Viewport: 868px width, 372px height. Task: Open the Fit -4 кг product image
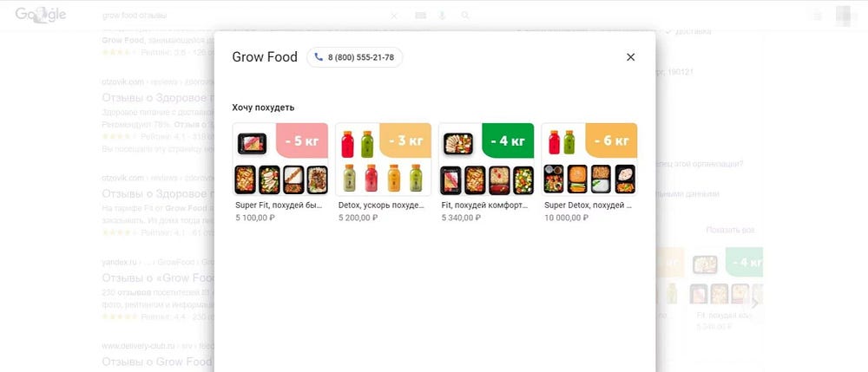[486, 160]
